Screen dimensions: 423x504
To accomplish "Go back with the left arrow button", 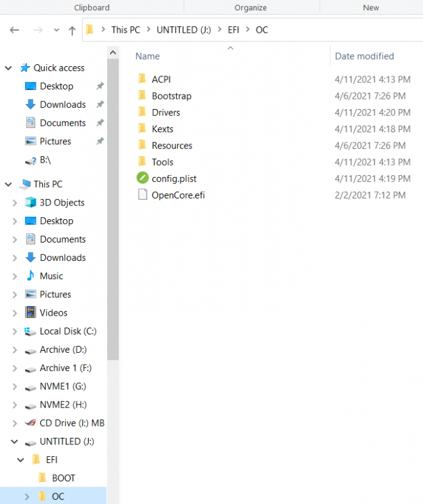I will tap(14, 30).
